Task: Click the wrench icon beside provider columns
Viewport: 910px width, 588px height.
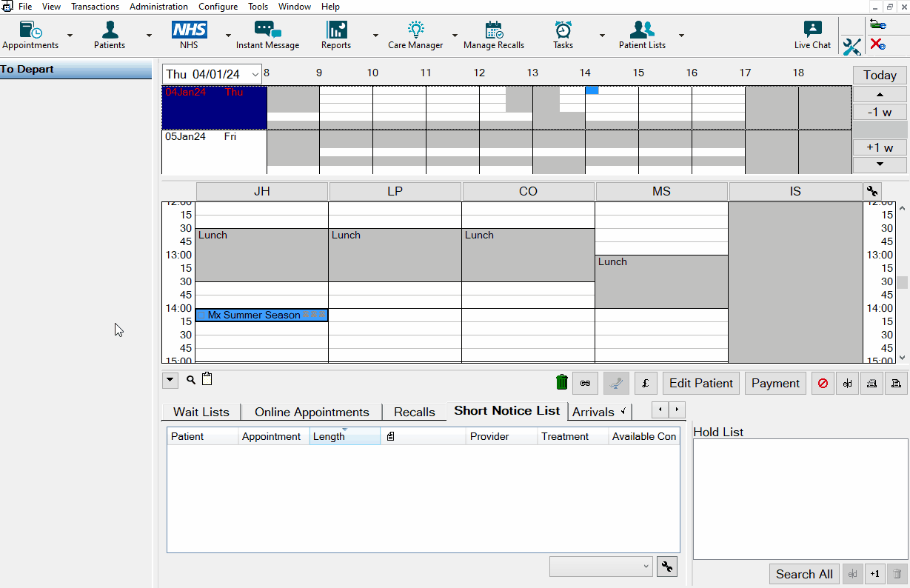Action: click(872, 191)
